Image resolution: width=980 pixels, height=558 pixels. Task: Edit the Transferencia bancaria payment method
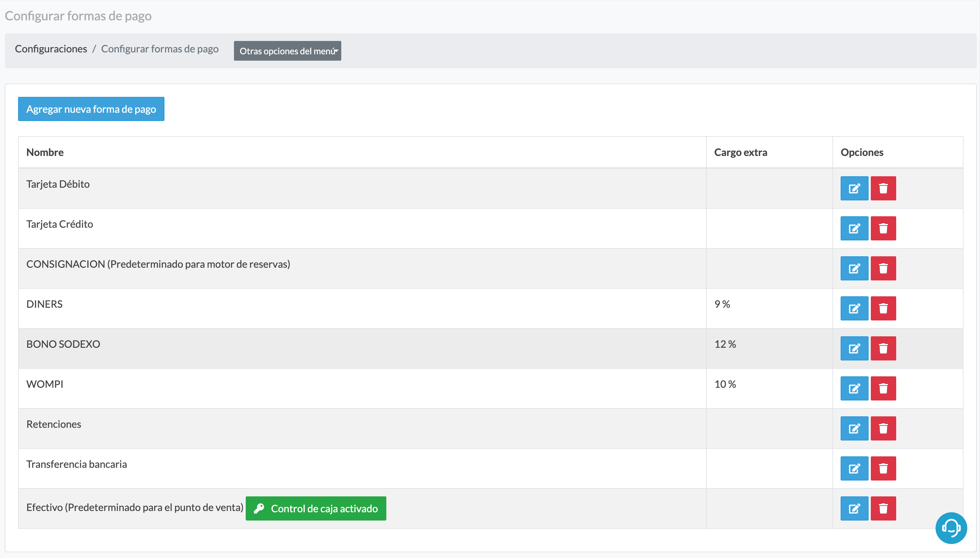(x=854, y=468)
